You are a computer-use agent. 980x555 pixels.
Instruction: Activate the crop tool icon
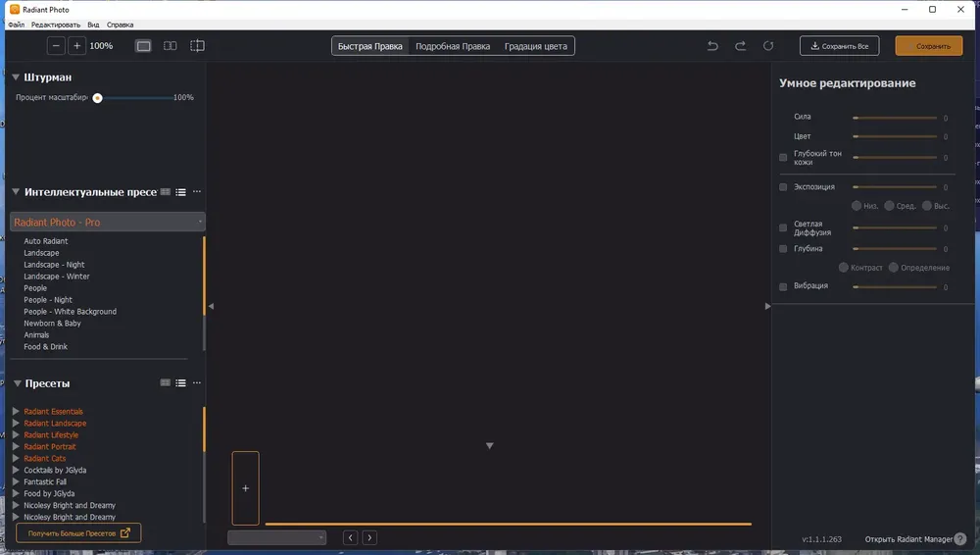(197, 46)
